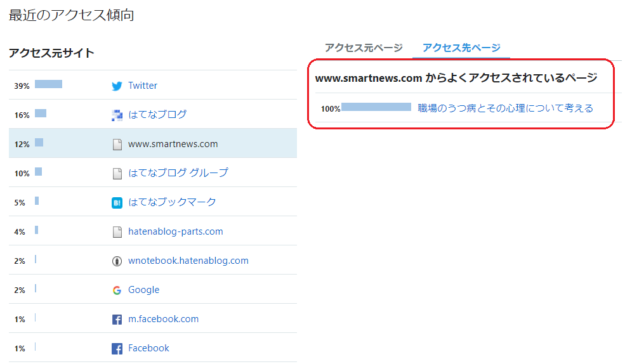This screenshot has height=364, width=625.
Task: Click the アクセス元サイト heading
Action: coord(51,53)
